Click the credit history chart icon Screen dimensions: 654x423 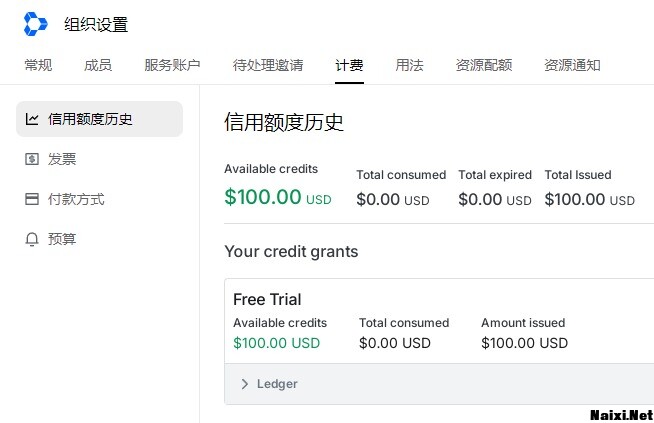tap(32, 119)
